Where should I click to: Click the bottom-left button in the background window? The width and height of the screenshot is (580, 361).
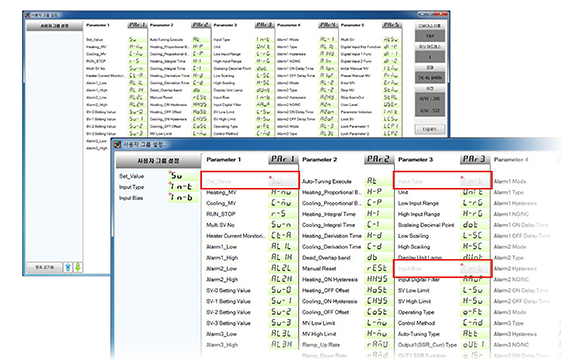tap(44, 267)
